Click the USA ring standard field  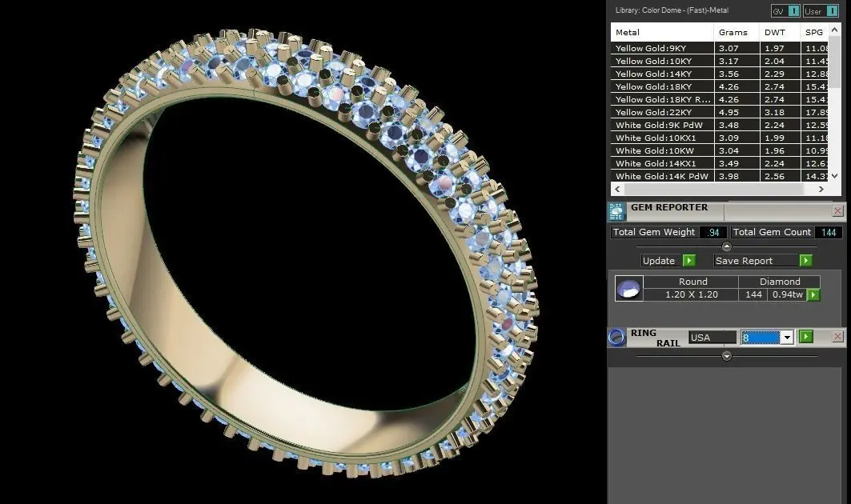coord(712,338)
